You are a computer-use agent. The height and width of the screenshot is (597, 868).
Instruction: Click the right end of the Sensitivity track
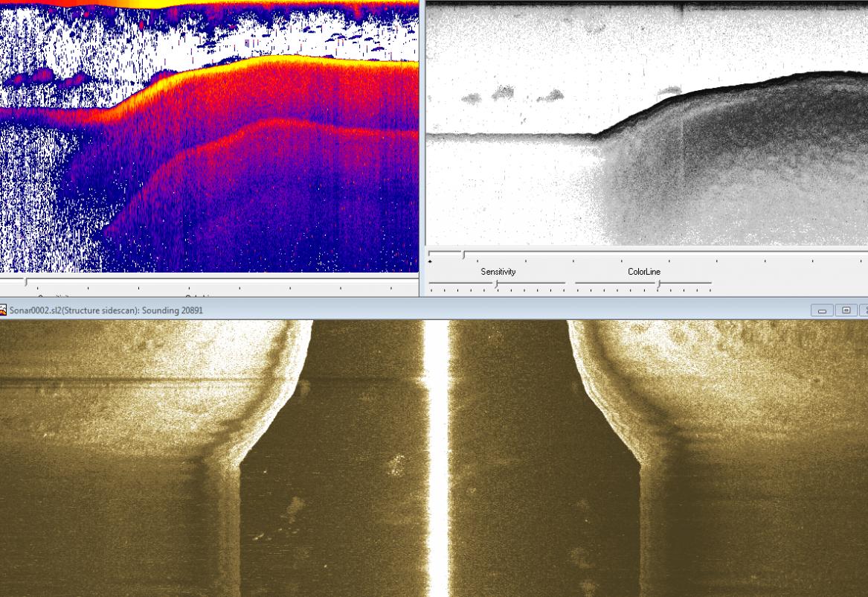click(x=564, y=284)
